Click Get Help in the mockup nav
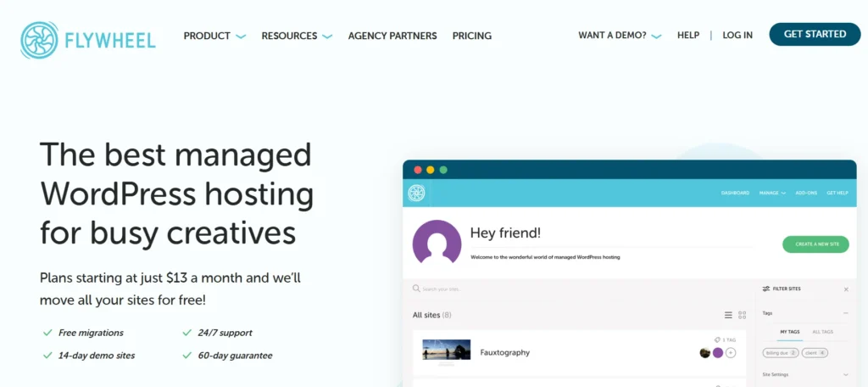Image resolution: width=868 pixels, height=387 pixels. tap(837, 193)
